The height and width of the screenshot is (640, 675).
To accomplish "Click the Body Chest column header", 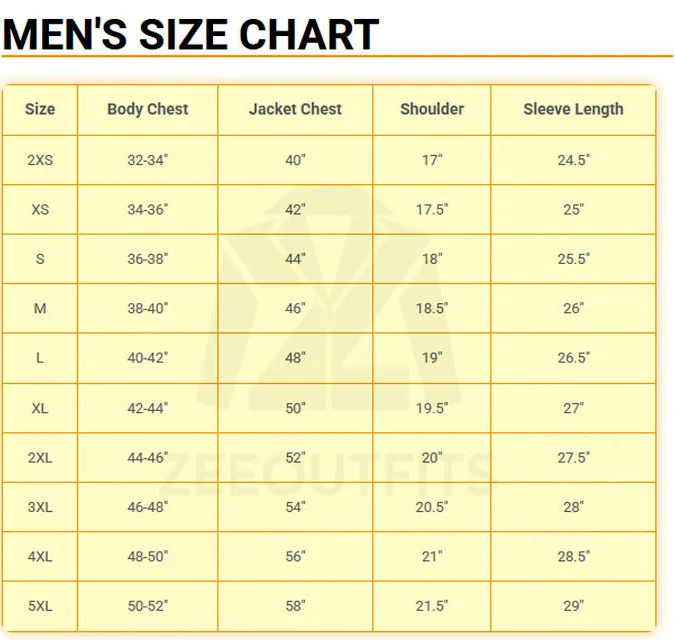I will (148, 109).
